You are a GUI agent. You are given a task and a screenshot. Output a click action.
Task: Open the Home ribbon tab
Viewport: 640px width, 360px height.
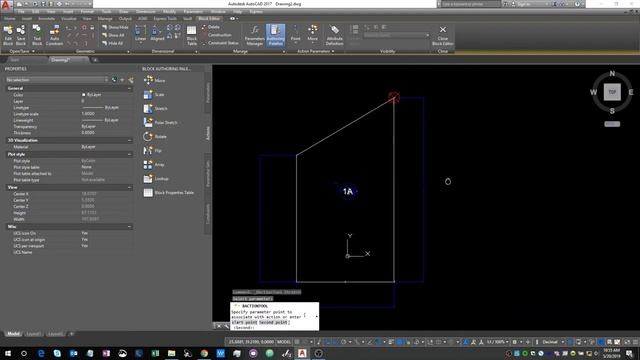click(x=10, y=18)
